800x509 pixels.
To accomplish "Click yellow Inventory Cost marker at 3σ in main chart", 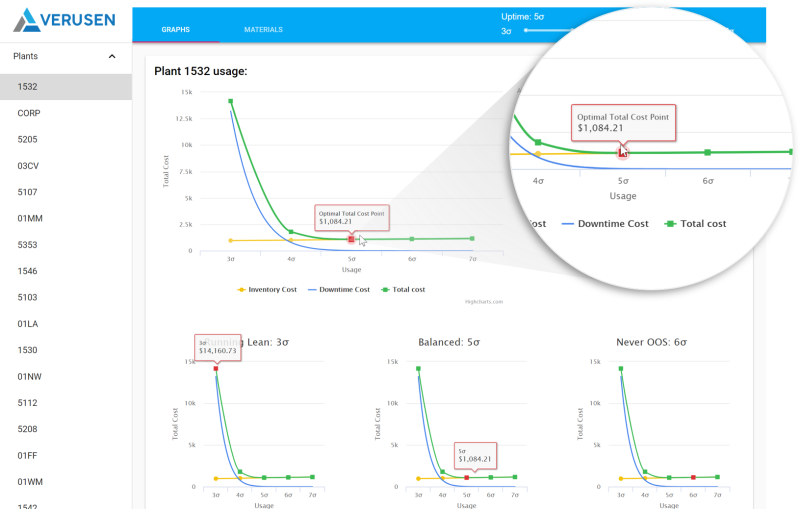I will pyautogui.click(x=231, y=240).
